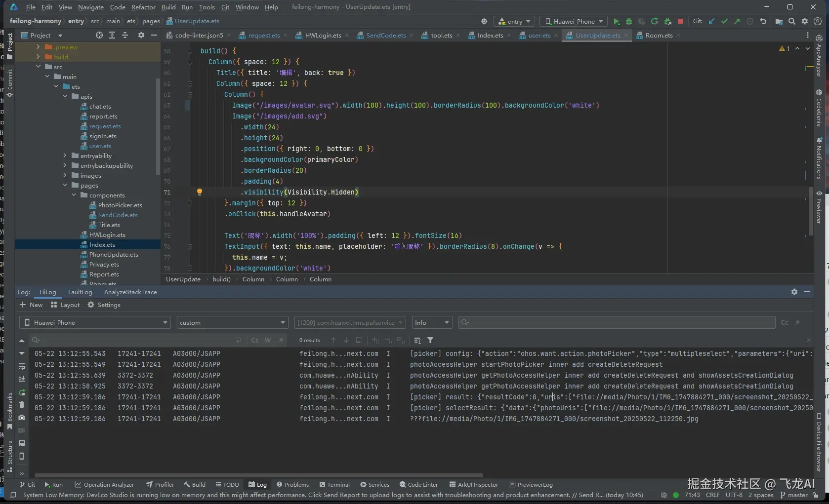Viewport: 829px width, 504px height.
Task: Switch to the HWLogin.ets editor tab
Action: 323,35
